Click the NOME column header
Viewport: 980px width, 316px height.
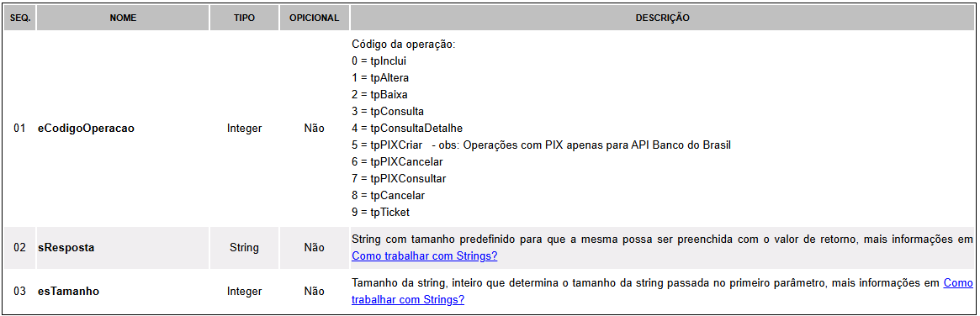[123, 18]
